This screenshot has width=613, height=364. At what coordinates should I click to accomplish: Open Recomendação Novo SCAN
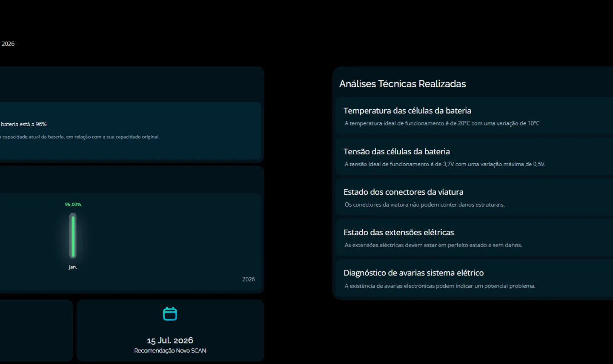(170, 351)
